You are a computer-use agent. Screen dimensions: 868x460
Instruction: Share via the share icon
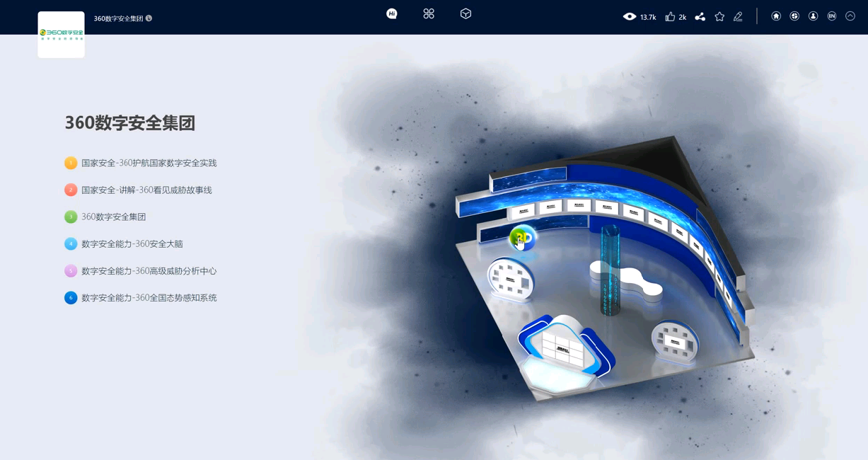[x=700, y=16]
